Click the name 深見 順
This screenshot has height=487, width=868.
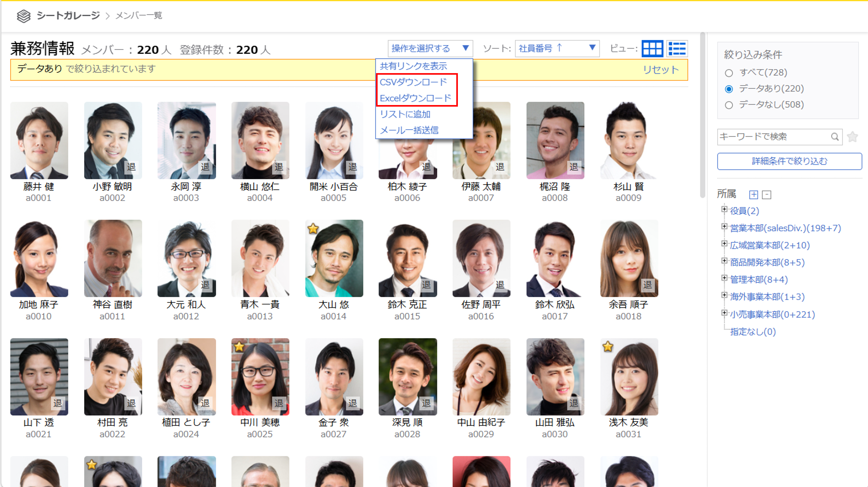coord(407,422)
